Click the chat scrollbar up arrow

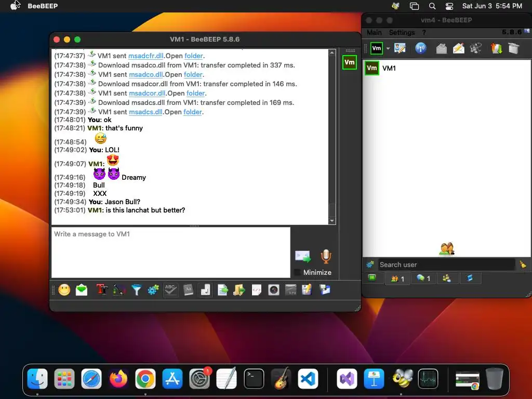click(332, 52)
